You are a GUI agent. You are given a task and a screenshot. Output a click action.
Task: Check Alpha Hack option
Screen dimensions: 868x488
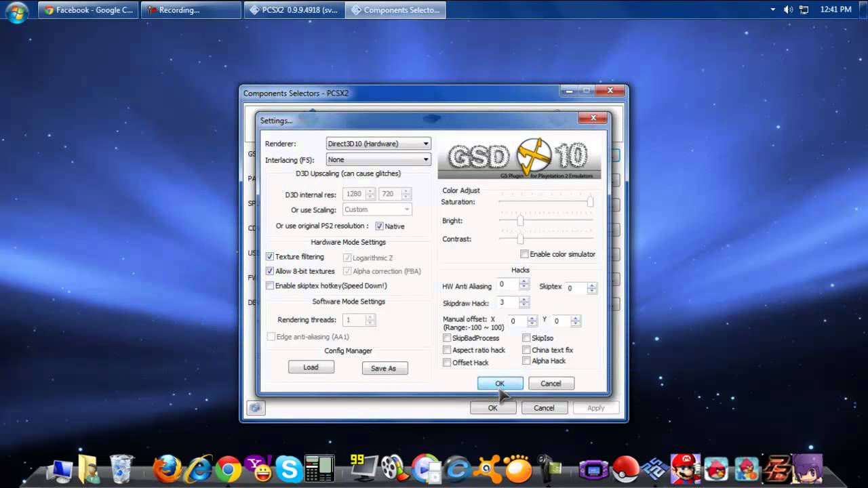526,361
